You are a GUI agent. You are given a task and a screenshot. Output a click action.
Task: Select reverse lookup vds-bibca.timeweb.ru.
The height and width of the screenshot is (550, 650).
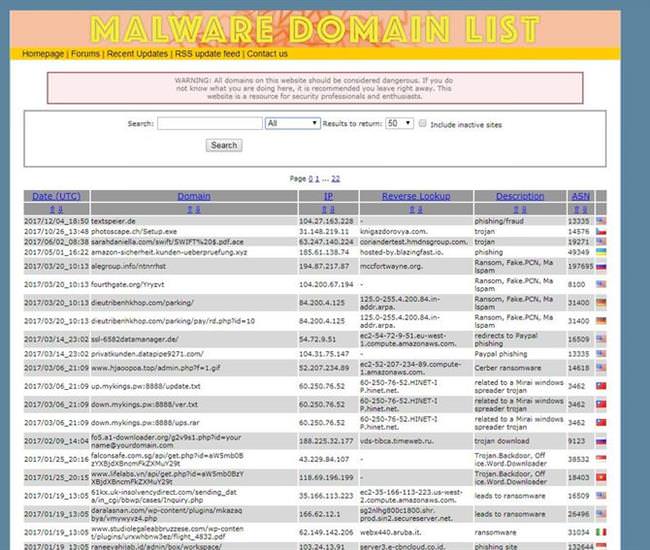point(397,441)
